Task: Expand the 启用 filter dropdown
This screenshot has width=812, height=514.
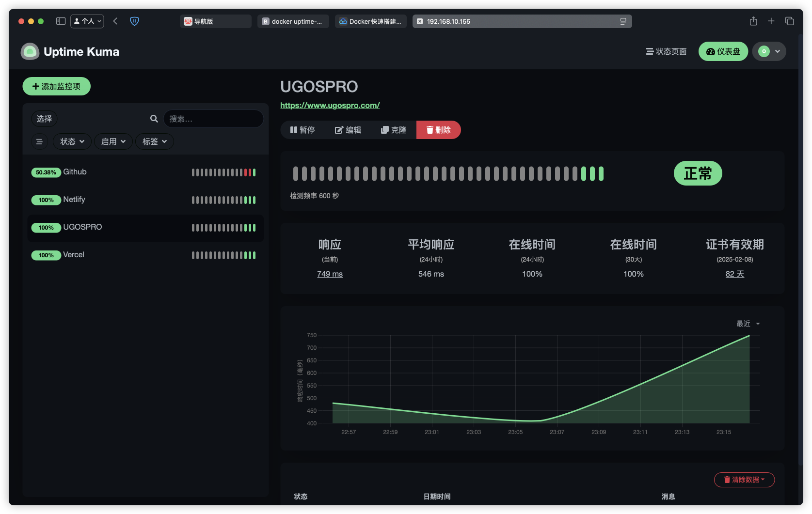Action: (113, 141)
